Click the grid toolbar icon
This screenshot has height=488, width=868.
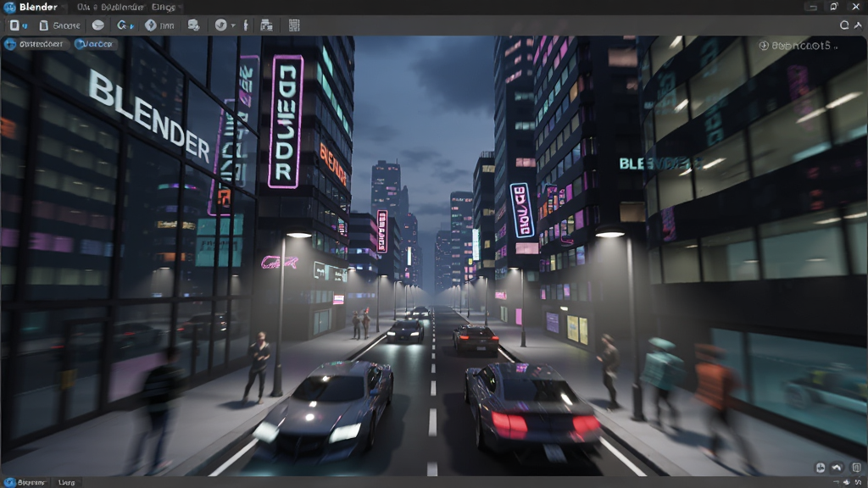pos(294,25)
